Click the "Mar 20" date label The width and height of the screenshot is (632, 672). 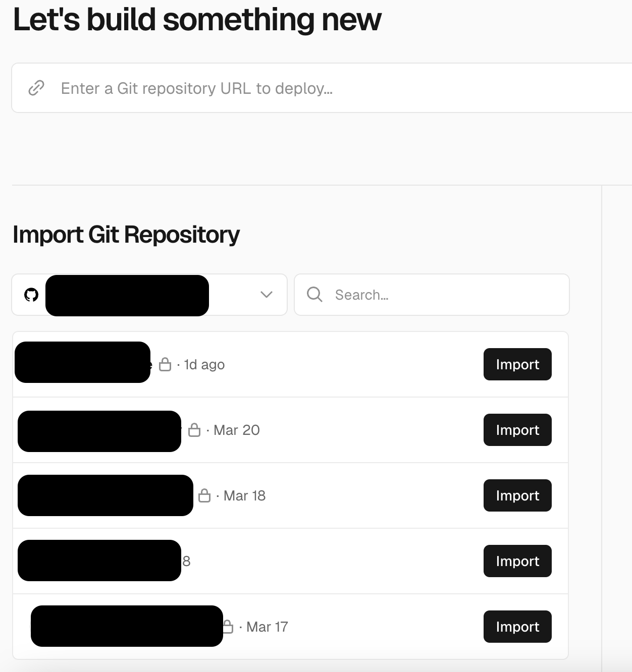[236, 430]
